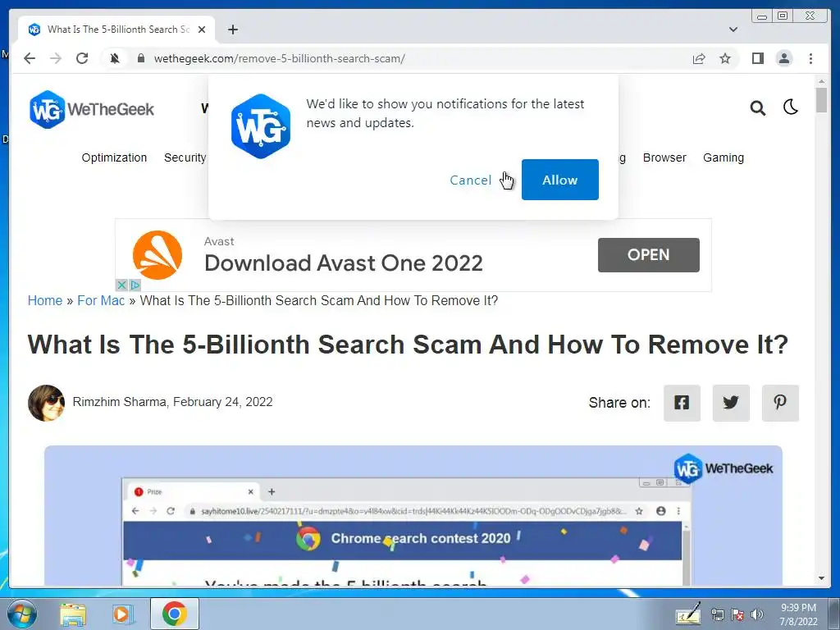The height and width of the screenshot is (630, 840).
Task: Click OPEN on the Avast ad
Action: click(x=648, y=255)
